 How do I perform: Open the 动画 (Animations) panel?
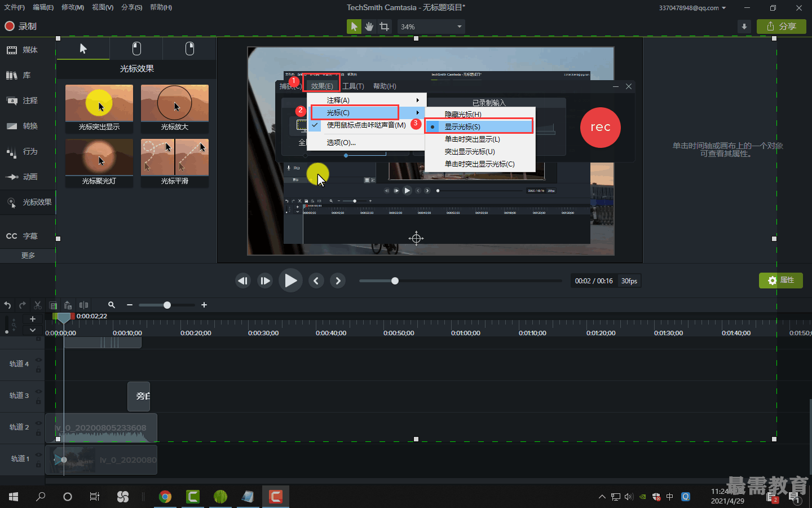[23, 177]
